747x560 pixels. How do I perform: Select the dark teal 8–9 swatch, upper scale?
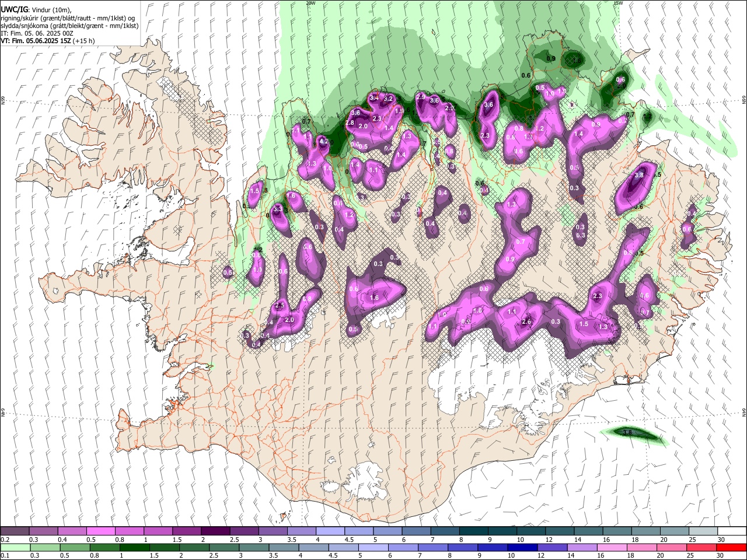tap(473, 531)
